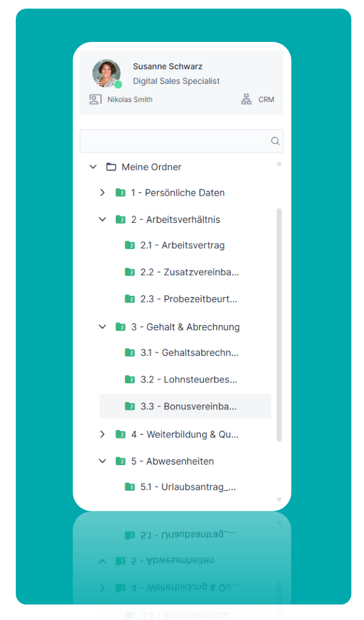Image resolution: width=364 pixels, height=620 pixels.
Task: Collapse the 2 - Arbeitsverhältnis folder
Action: tap(103, 219)
